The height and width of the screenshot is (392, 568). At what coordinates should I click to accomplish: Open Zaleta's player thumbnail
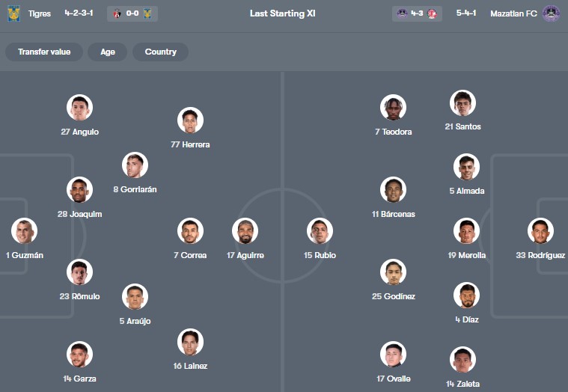(462, 360)
